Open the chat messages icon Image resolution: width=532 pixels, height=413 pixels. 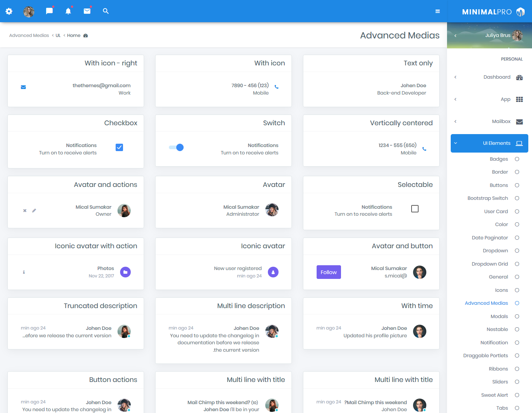pos(49,11)
